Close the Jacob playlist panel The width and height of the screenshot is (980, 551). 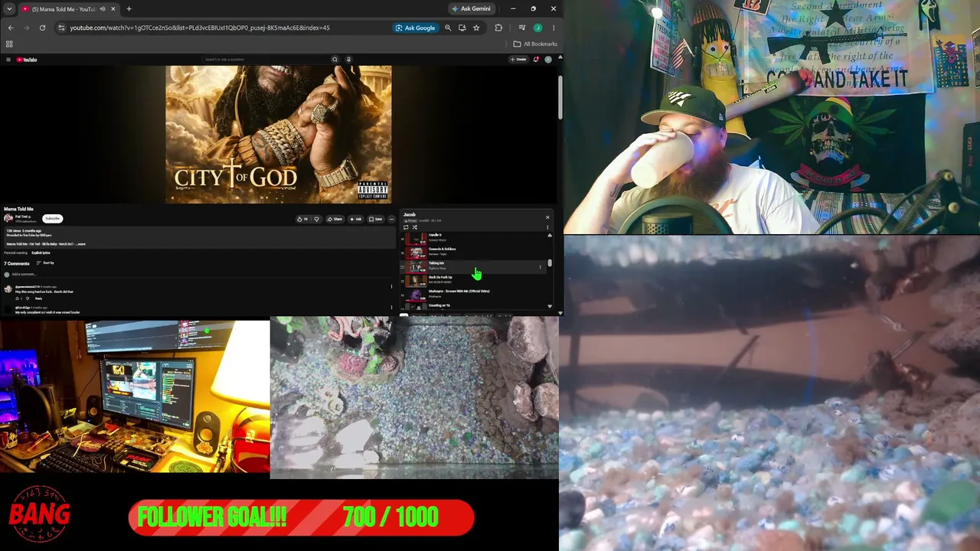tap(547, 217)
